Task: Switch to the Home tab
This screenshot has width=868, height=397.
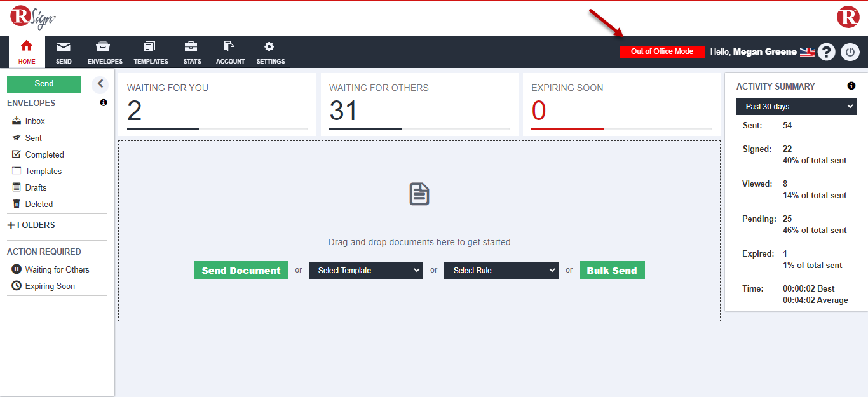Action: pos(27,51)
